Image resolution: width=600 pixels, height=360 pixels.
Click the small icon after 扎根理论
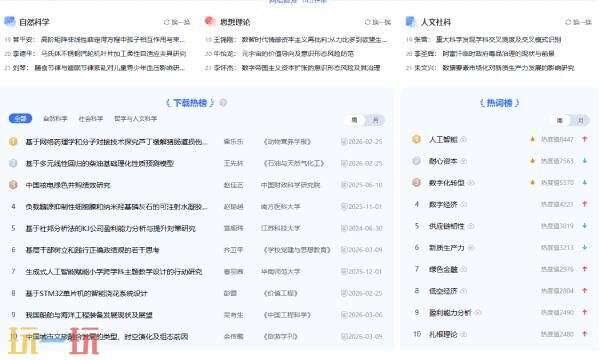[x=463, y=334]
